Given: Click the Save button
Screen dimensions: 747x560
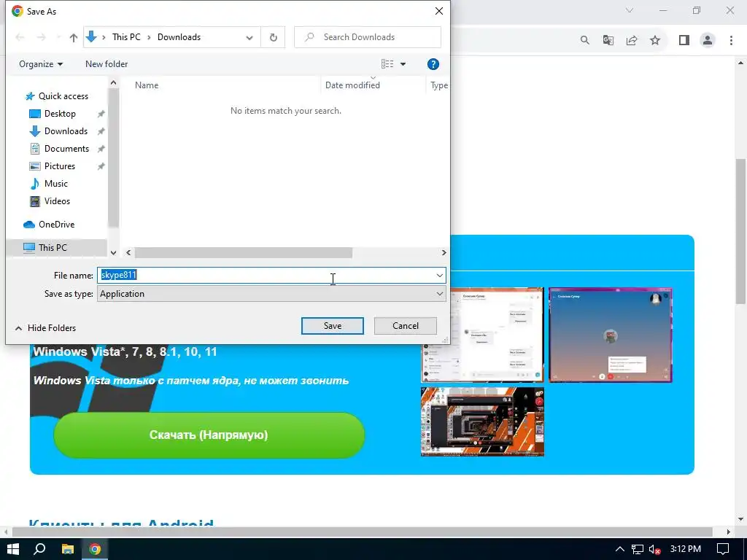Looking at the screenshot, I should coord(333,326).
